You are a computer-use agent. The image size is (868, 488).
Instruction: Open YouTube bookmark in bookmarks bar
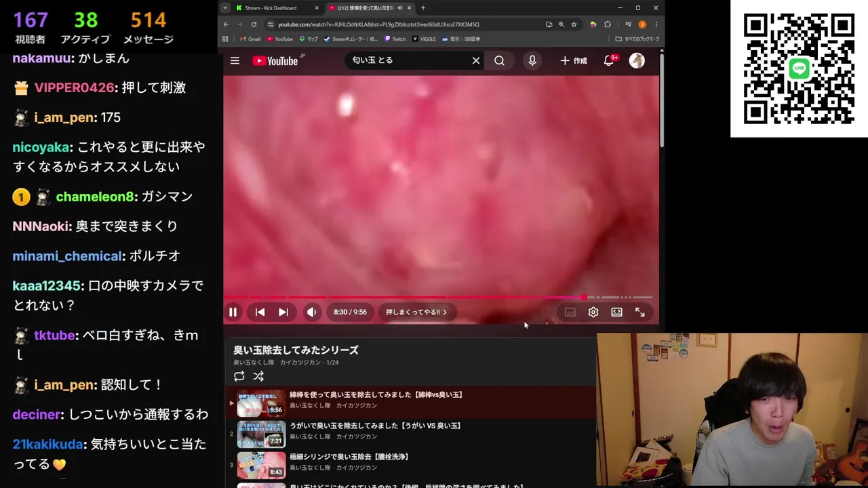tap(279, 39)
